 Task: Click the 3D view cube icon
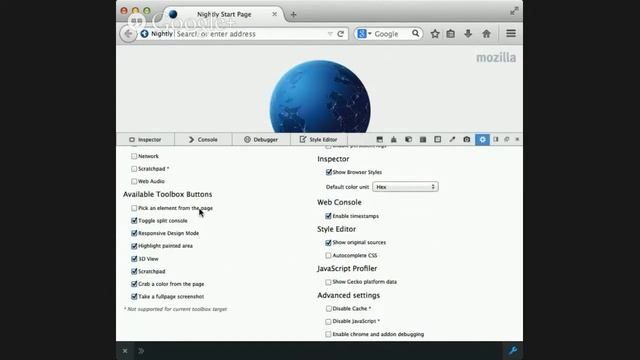pos(409,140)
